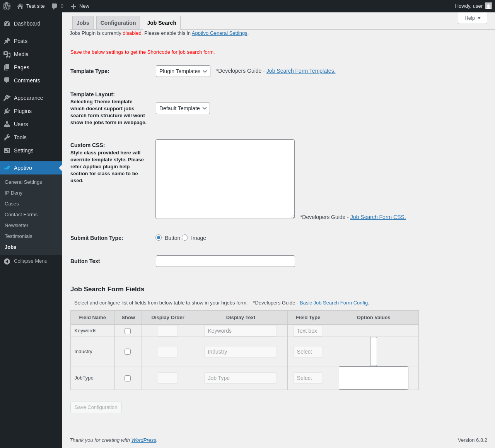The width and height of the screenshot is (495, 448).
Task: Expand the Help panel dropdown
Action: click(473, 18)
